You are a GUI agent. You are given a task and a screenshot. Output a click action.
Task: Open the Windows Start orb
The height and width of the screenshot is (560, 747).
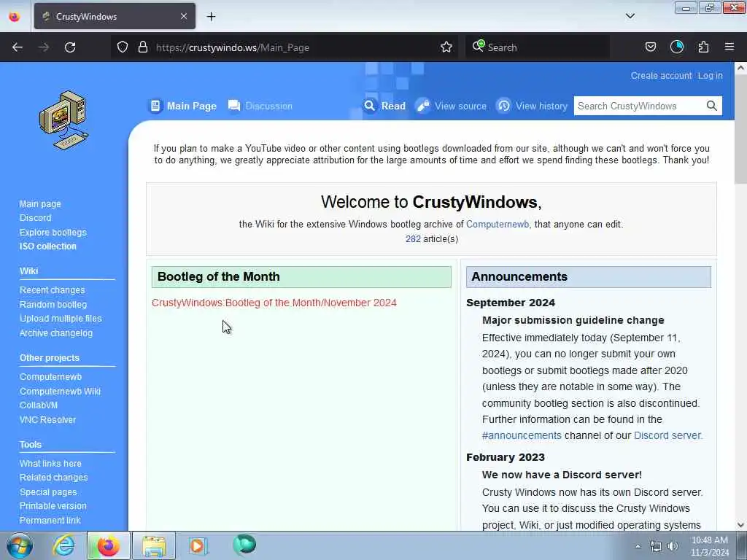point(20,545)
